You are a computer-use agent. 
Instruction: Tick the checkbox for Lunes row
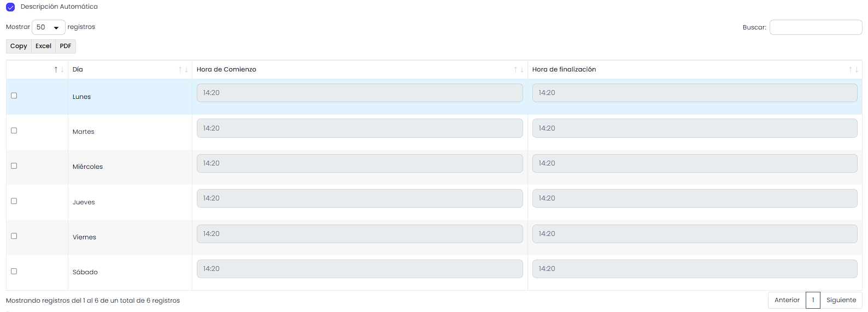coord(14,96)
